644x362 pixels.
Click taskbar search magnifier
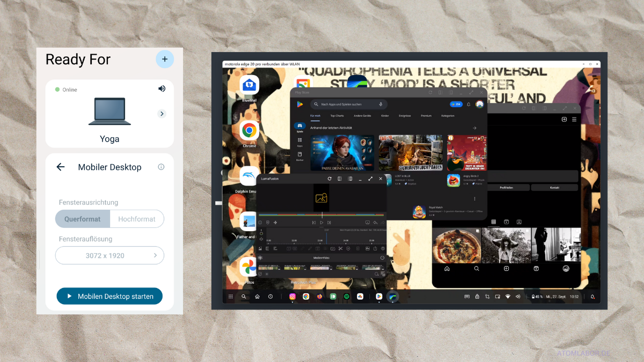[244, 297]
